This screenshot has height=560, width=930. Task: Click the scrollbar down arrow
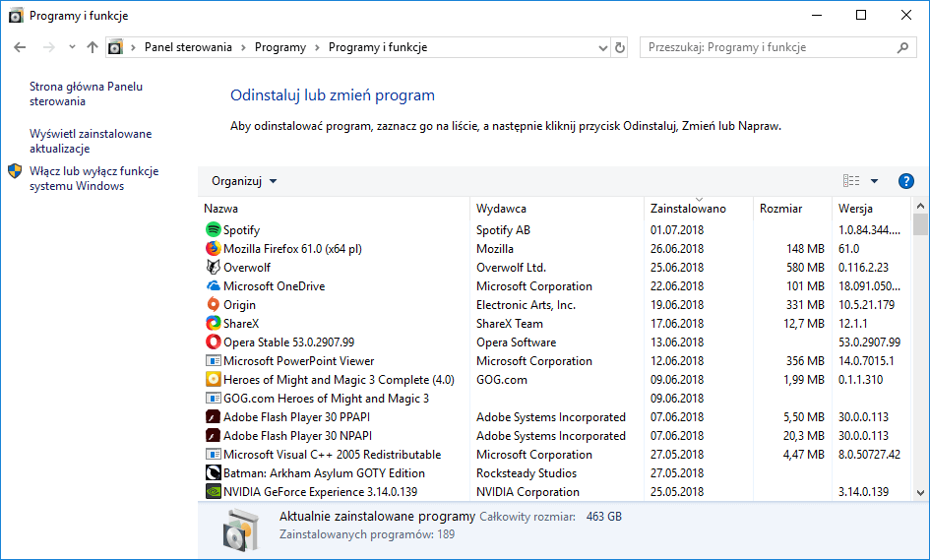point(920,492)
